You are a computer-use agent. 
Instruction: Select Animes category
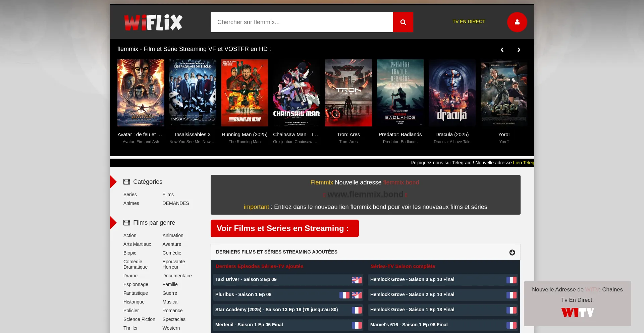[131, 203]
